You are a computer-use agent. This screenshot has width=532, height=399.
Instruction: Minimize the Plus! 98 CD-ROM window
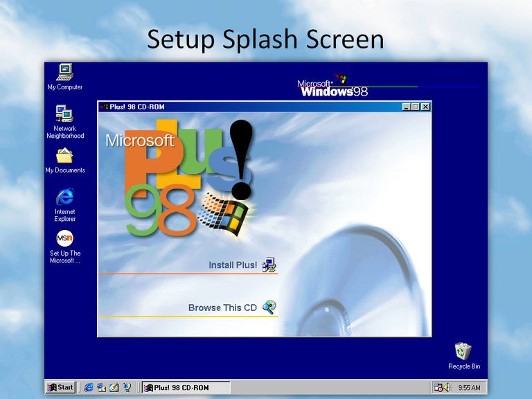coord(406,107)
